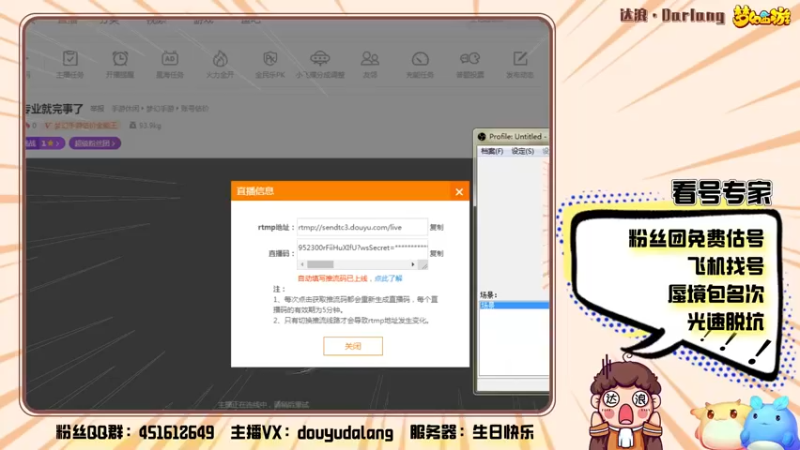Open the AD task icon

pyautogui.click(x=169, y=59)
